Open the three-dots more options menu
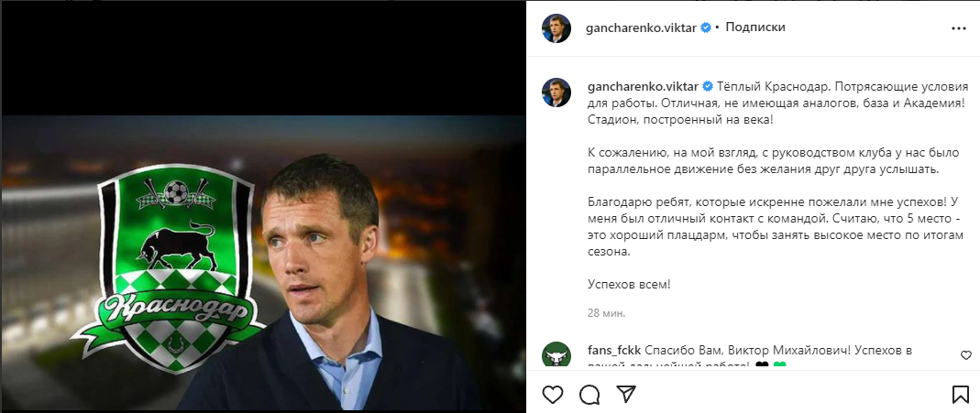This screenshot has width=980, height=413. pos(959,28)
